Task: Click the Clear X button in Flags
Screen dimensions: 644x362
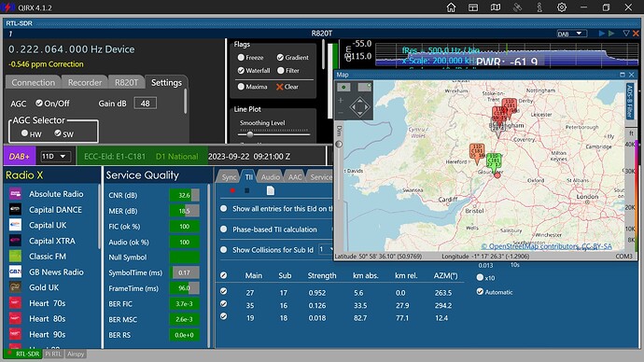Action: coord(287,87)
